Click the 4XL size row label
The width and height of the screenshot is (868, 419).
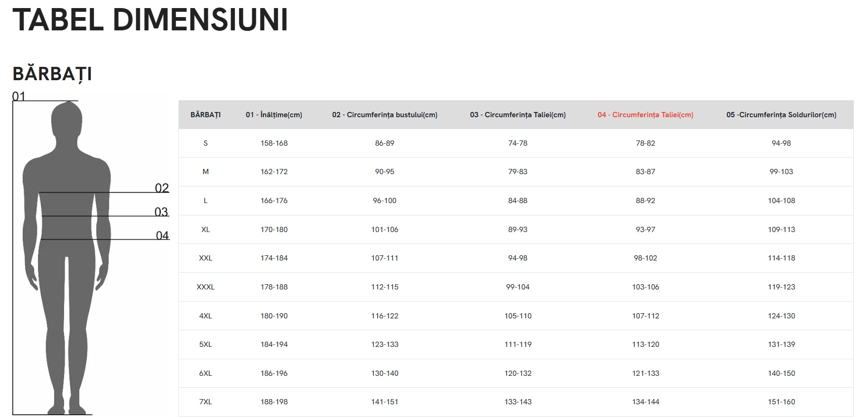(205, 316)
